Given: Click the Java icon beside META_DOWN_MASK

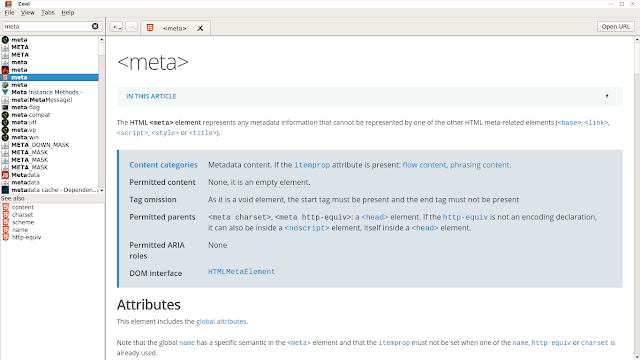Looking at the screenshot, I should click(5, 145).
